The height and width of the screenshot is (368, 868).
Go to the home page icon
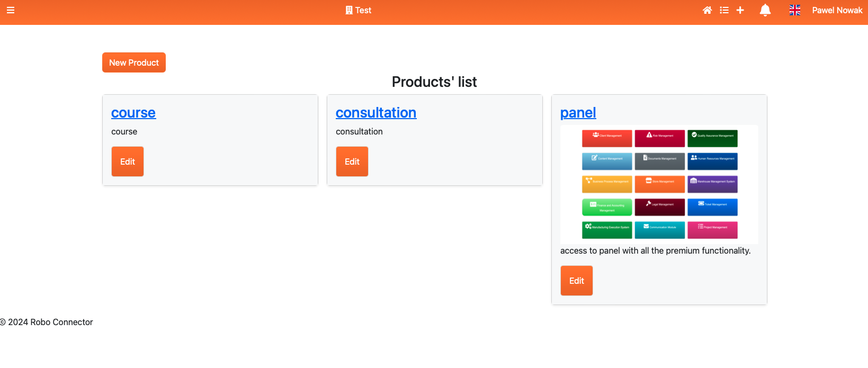pyautogui.click(x=707, y=10)
